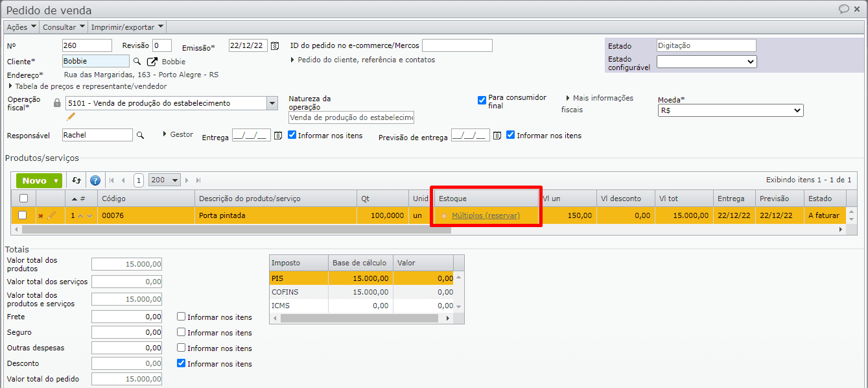
Task: Delete item 00076 with red X
Action: pyautogui.click(x=41, y=215)
